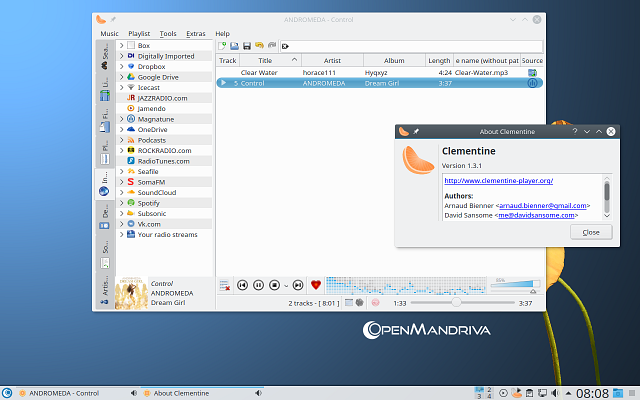
Task: Click the Clear playlist icon
Action: (x=224, y=285)
